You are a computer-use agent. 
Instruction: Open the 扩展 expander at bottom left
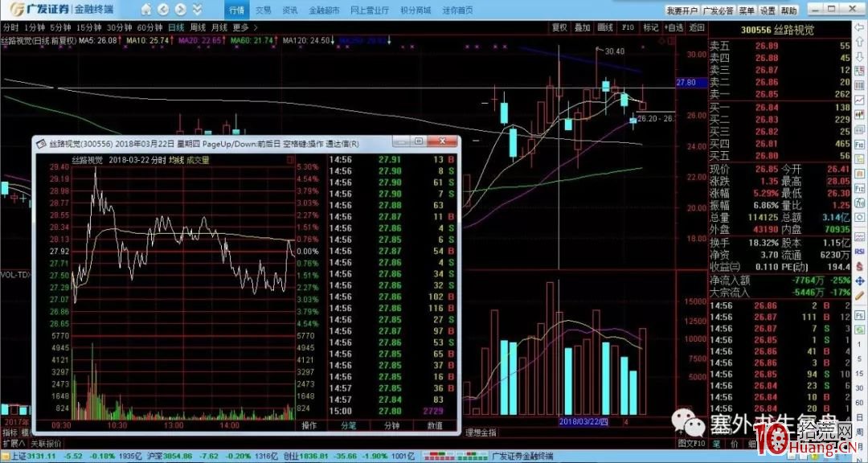[14, 444]
